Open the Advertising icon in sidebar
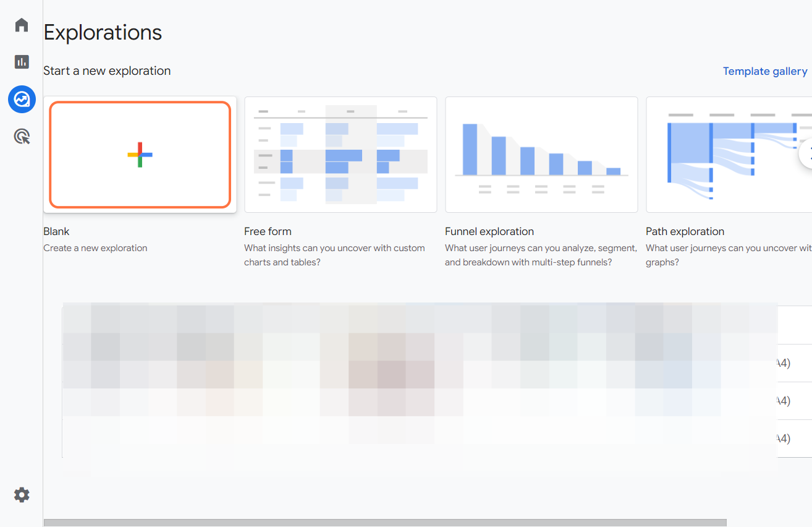The image size is (812, 527). coord(22,136)
